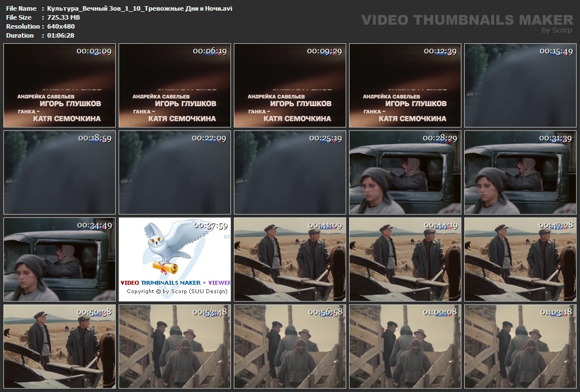Select the field scene thumbnail at 00:41:09
This screenshot has height=392, width=580.
pyautogui.click(x=289, y=259)
